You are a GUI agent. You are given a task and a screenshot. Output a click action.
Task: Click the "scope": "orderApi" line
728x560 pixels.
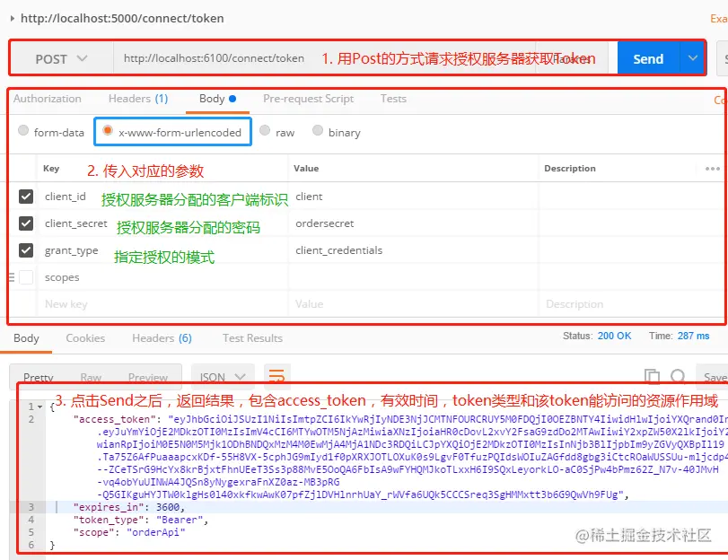pyautogui.click(x=129, y=532)
